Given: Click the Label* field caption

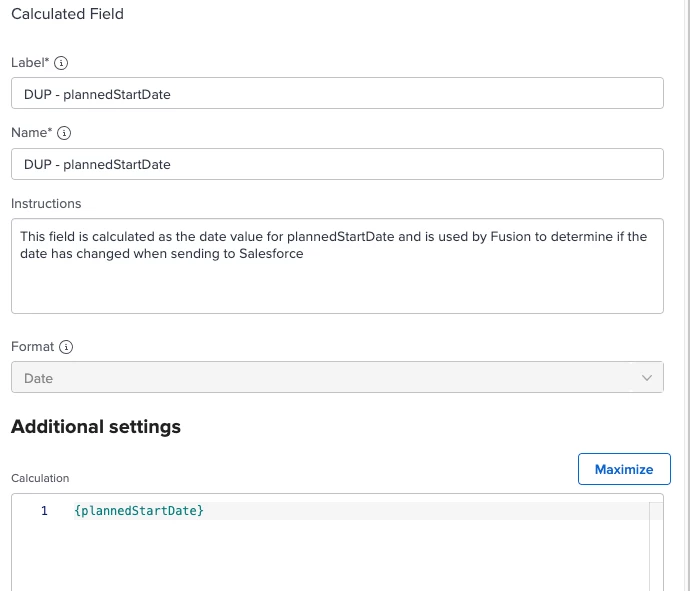Looking at the screenshot, I should pos(29,63).
